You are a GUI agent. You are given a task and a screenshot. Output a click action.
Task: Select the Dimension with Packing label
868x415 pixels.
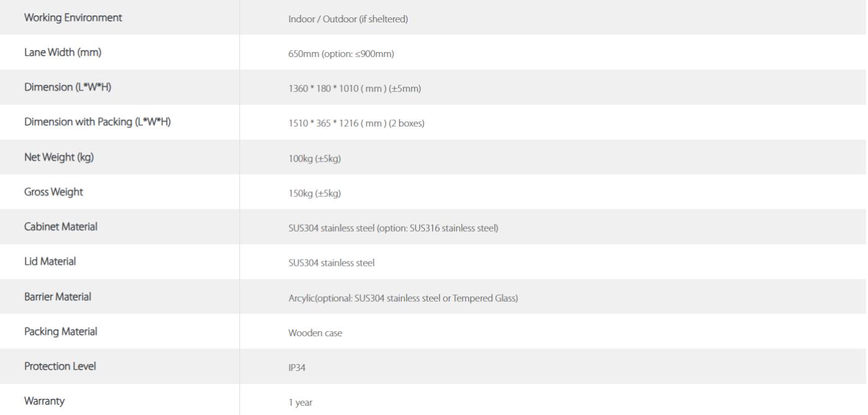coord(97,122)
